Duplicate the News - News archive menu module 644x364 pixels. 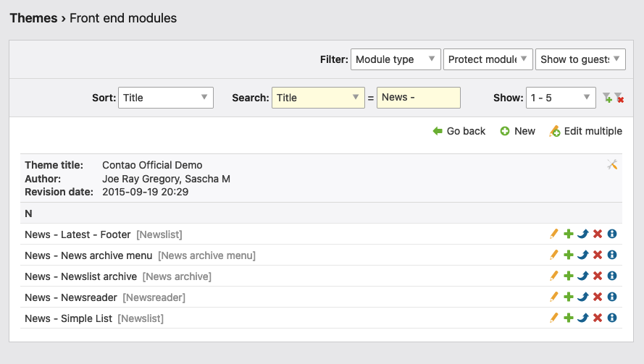(569, 255)
